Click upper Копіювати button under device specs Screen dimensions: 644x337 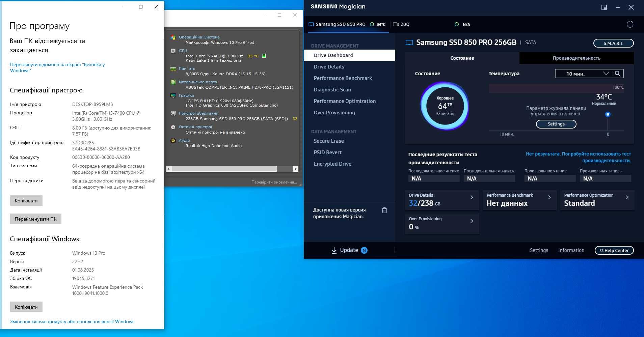pyautogui.click(x=26, y=201)
